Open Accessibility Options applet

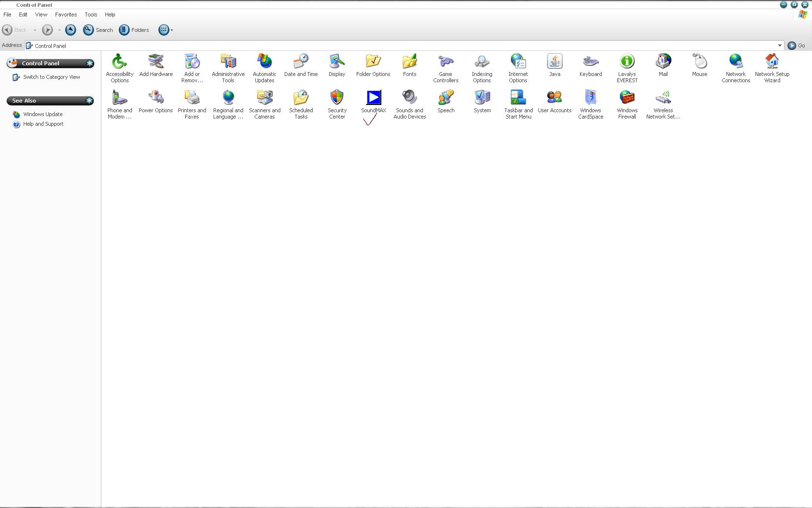pyautogui.click(x=119, y=61)
